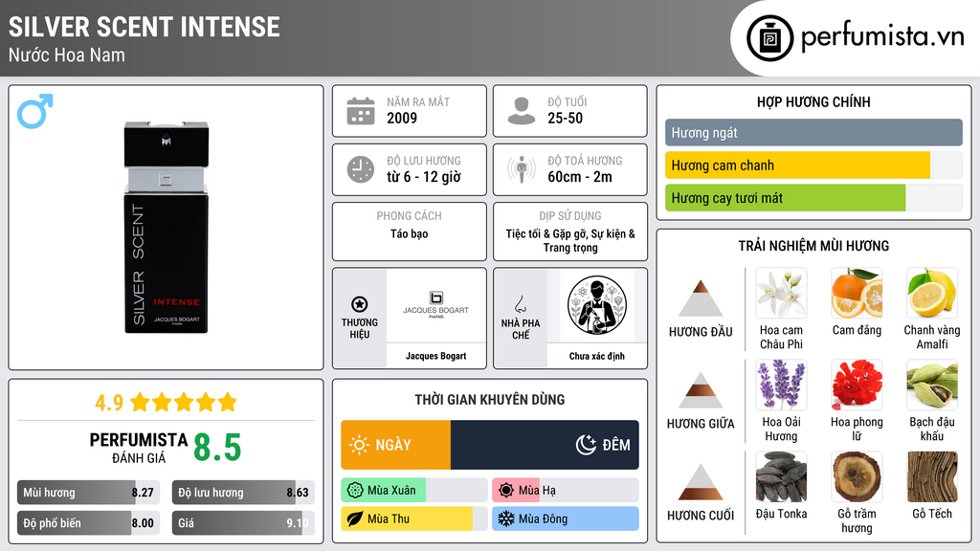The image size is (980, 551).
Task: Click the Hương đầu pyramid icon
Action: (x=701, y=298)
